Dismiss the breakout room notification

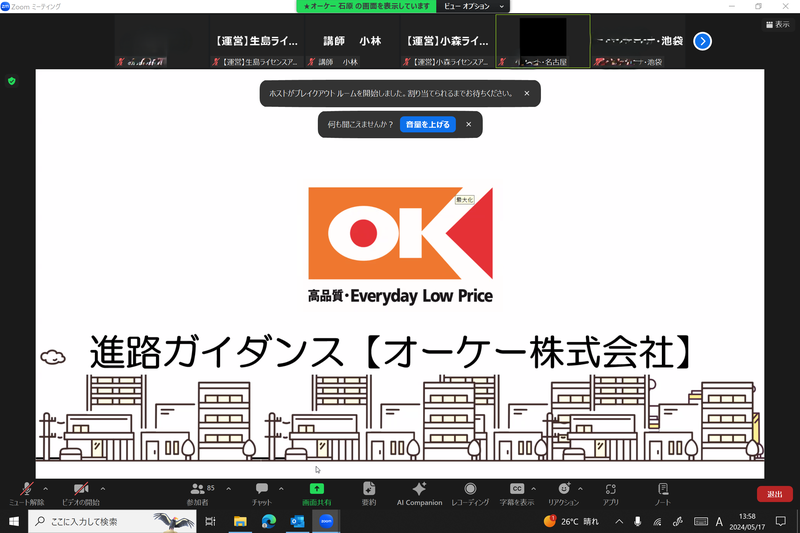(527, 93)
